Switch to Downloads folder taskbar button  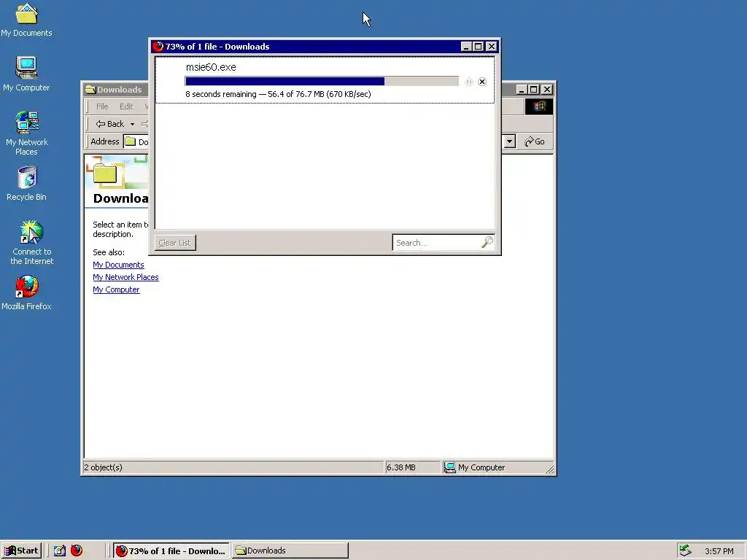tap(290, 551)
